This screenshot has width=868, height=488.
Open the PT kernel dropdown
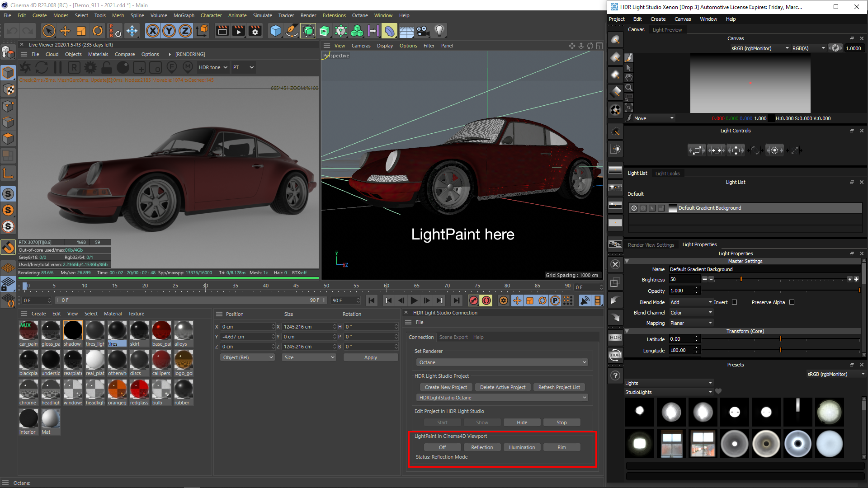243,67
